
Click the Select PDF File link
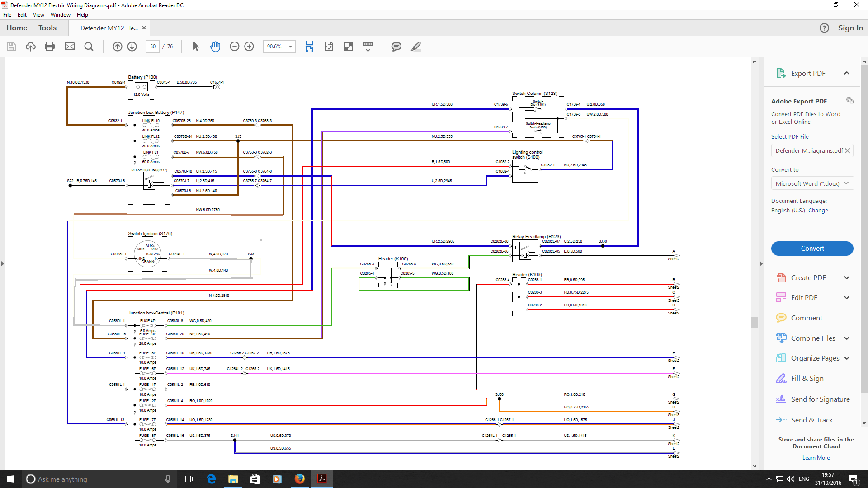click(x=790, y=136)
